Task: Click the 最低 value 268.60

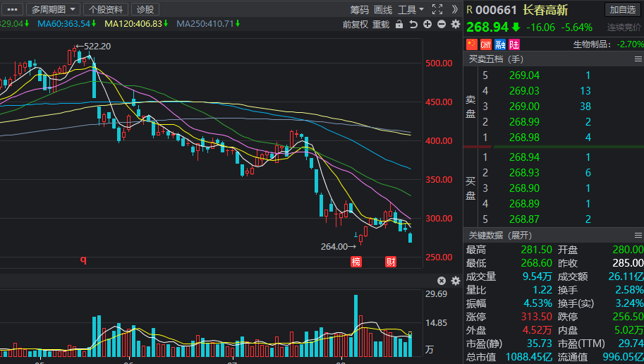Action: (536, 263)
